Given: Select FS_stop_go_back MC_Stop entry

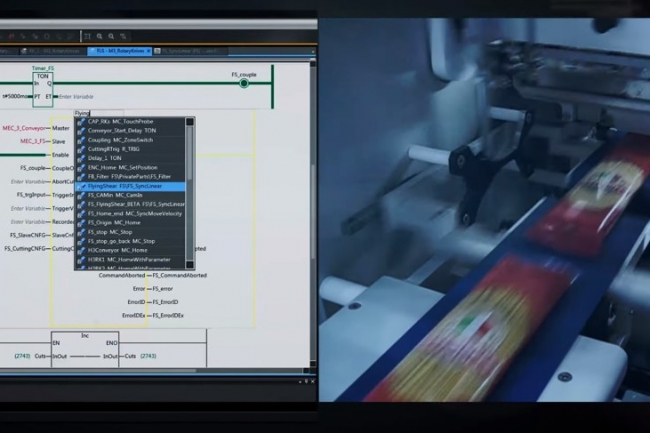Looking at the screenshot, I should 130,241.
